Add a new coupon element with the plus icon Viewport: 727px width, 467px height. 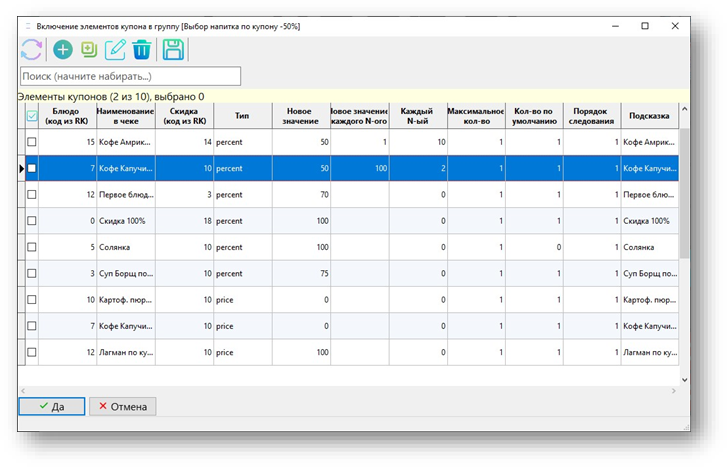63,49
